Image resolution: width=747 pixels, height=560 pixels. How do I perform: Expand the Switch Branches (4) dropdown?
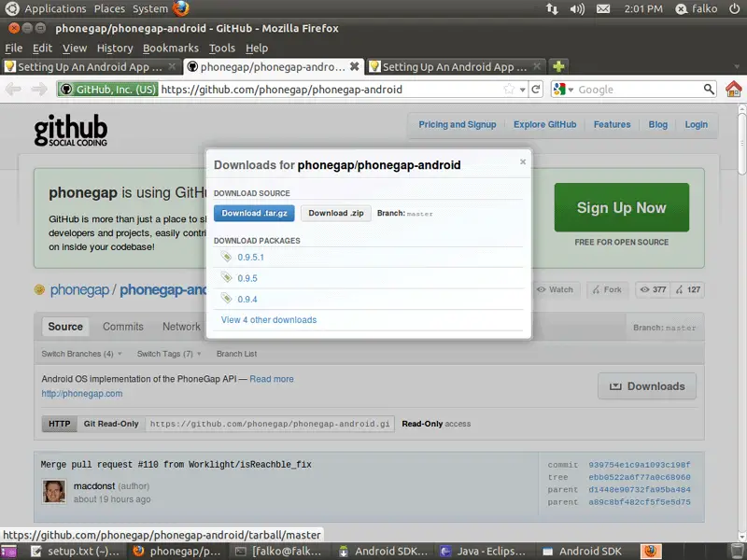(81, 354)
